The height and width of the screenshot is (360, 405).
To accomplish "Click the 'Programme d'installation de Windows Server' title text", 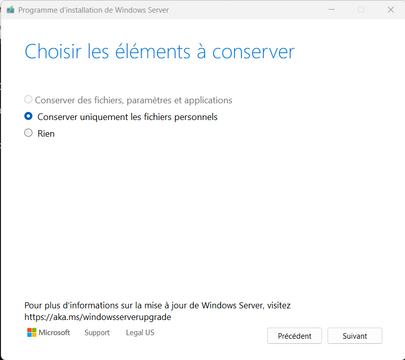I will pos(93,10).
